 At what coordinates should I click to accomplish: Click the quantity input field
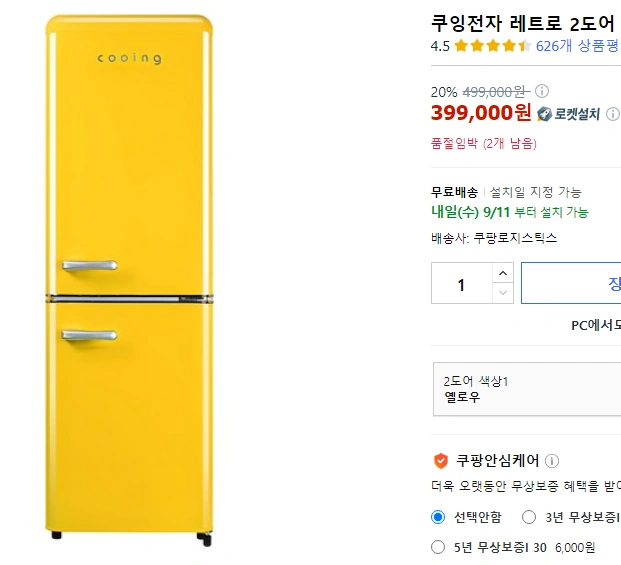pos(461,284)
